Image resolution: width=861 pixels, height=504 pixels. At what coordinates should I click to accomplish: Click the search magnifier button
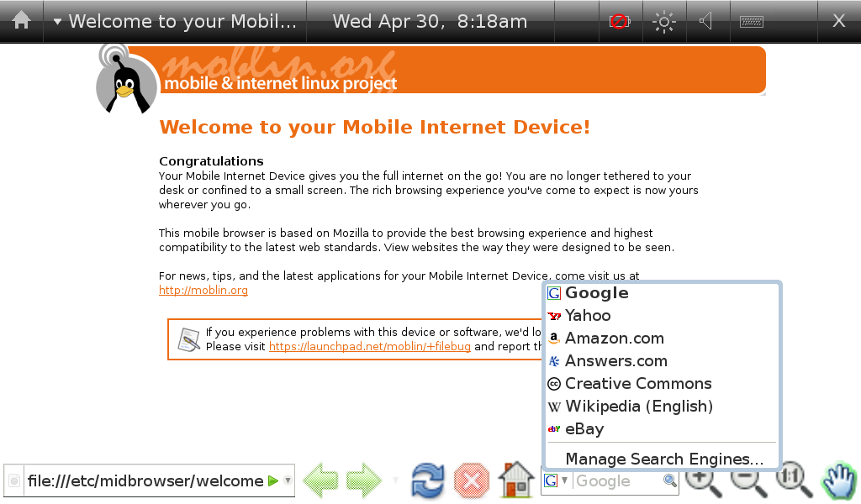click(x=670, y=481)
